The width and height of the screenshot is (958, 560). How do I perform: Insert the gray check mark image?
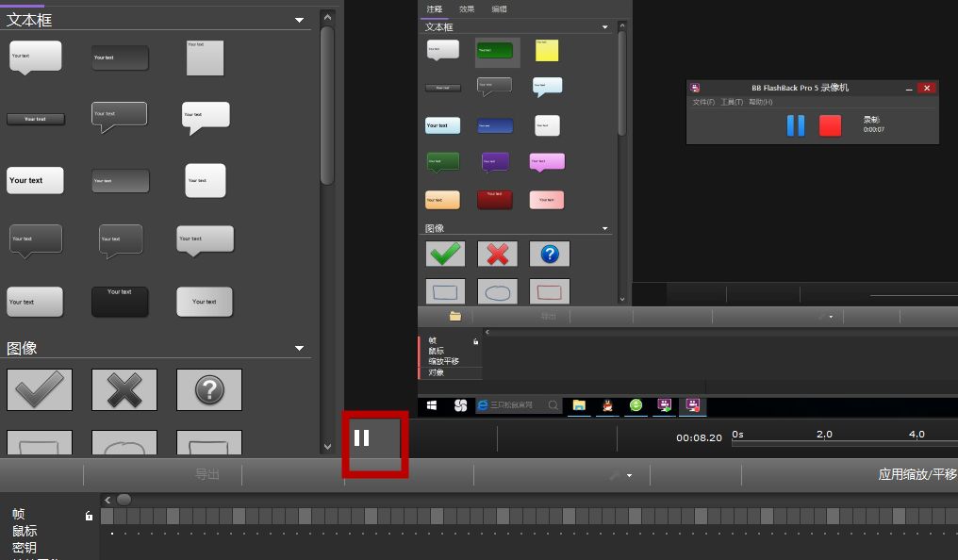pos(39,389)
